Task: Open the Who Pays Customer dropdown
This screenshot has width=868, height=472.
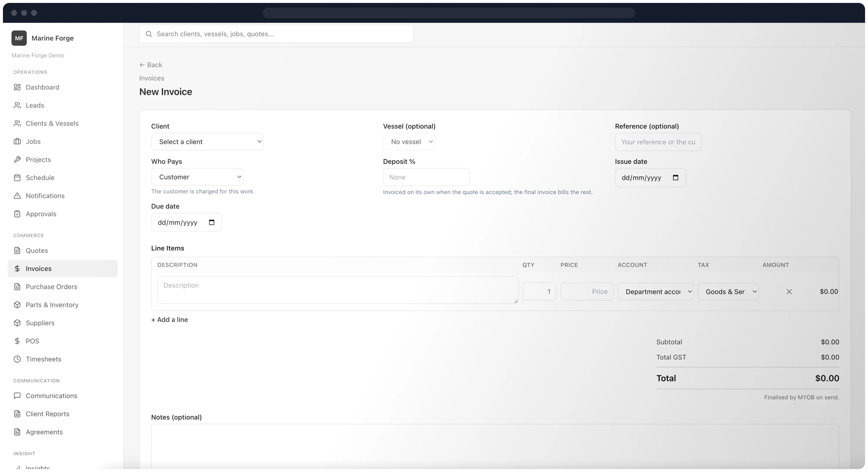Action: pos(197,177)
